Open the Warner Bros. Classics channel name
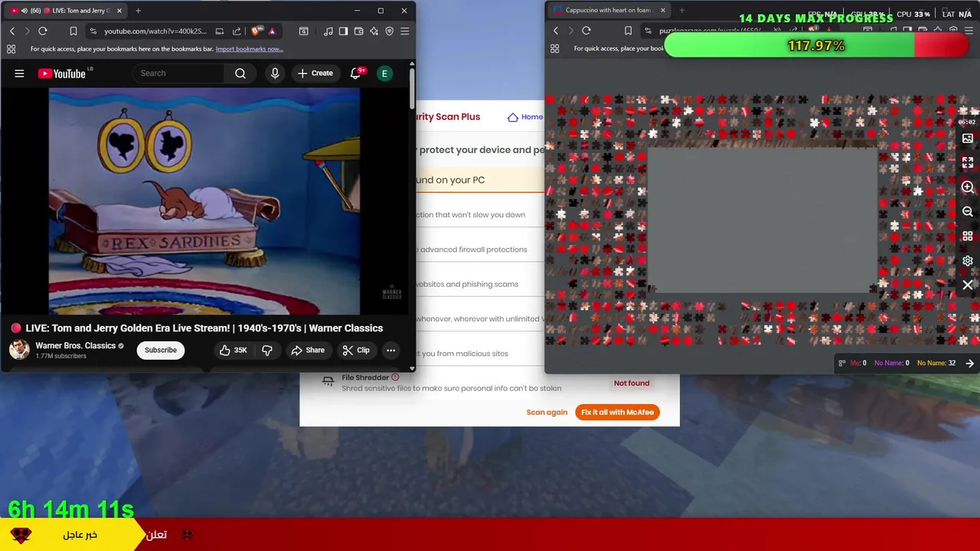Viewport: 980px width, 551px height. click(x=75, y=346)
